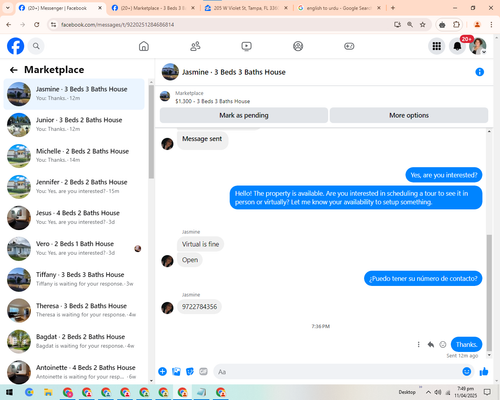Open Chrome three-dot menu
Image resolution: width=500 pixels, height=400 pixels.
point(491,25)
